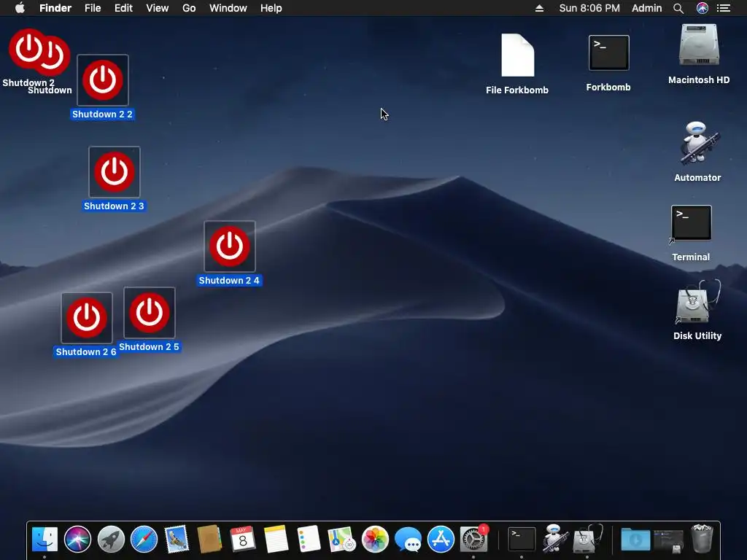747x560 pixels.
Task: Open the Admin user menu
Action: click(646, 8)
